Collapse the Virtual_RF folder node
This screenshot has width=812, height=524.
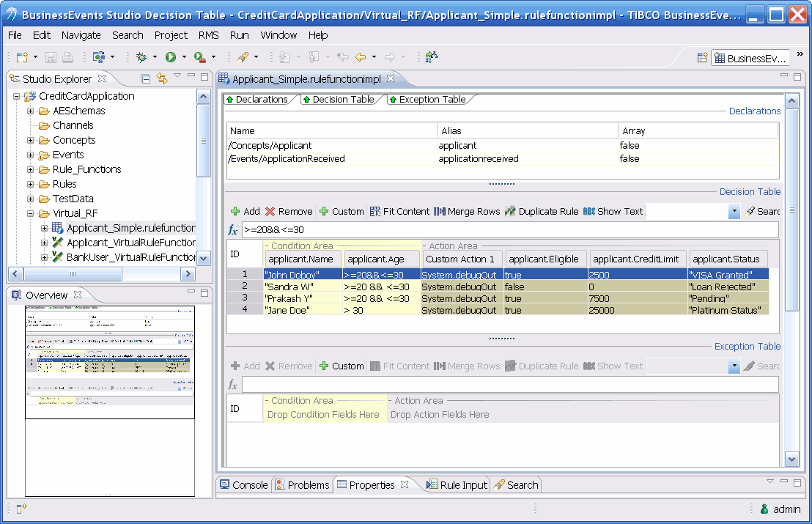point(31,213)
